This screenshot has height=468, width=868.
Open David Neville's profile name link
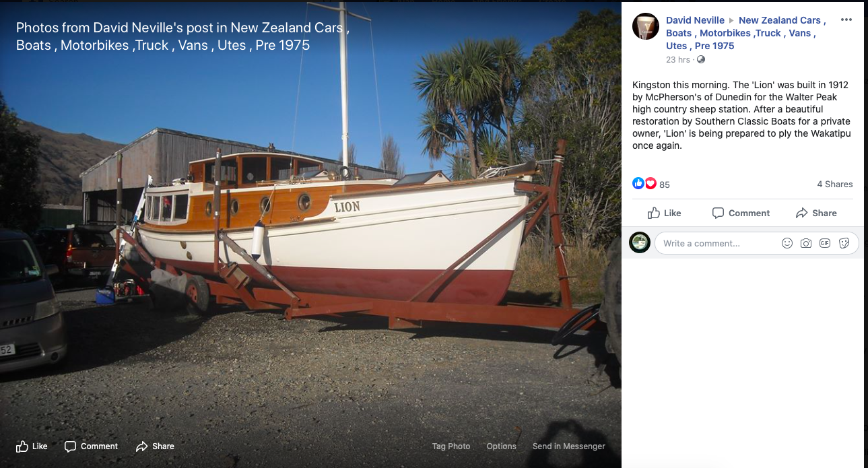[695, 20]
